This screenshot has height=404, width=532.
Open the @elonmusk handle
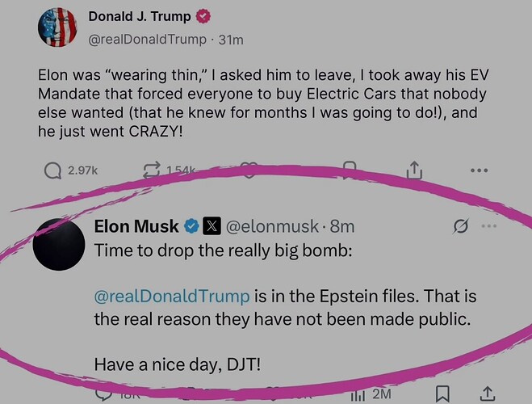point(272,226)
